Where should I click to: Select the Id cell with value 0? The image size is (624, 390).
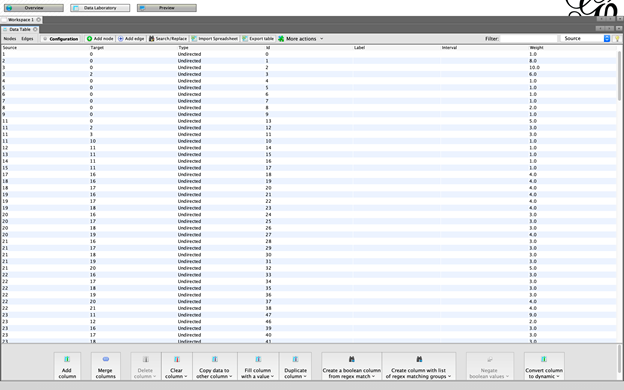pyautogui.click(x=309, y=54)
